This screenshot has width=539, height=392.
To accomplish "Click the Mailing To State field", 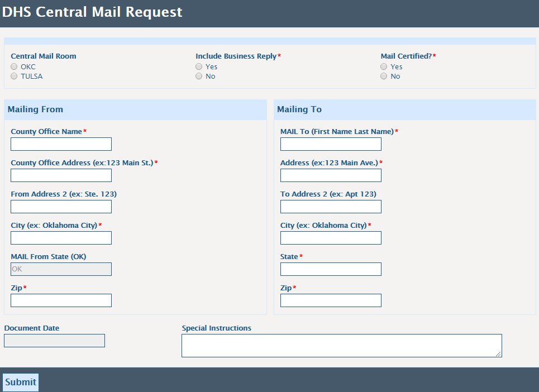I will point(331,269).
